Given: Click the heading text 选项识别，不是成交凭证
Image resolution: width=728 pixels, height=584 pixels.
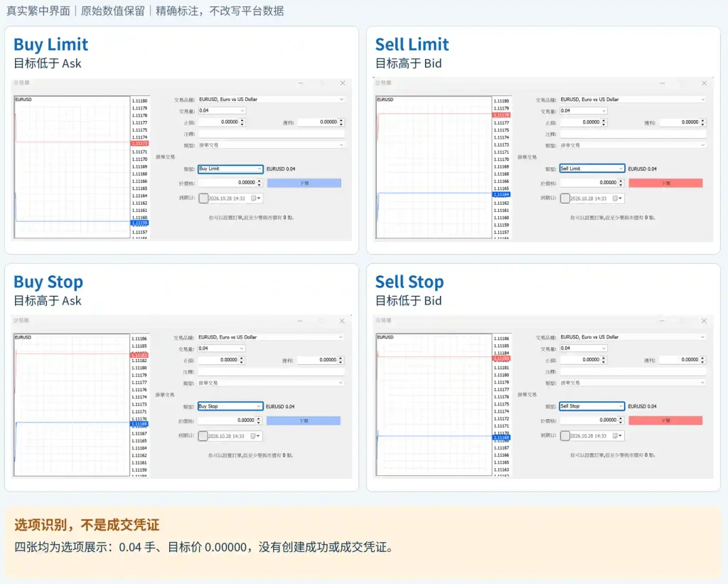Looking at the screenshot, I should (x=87, y=525).
